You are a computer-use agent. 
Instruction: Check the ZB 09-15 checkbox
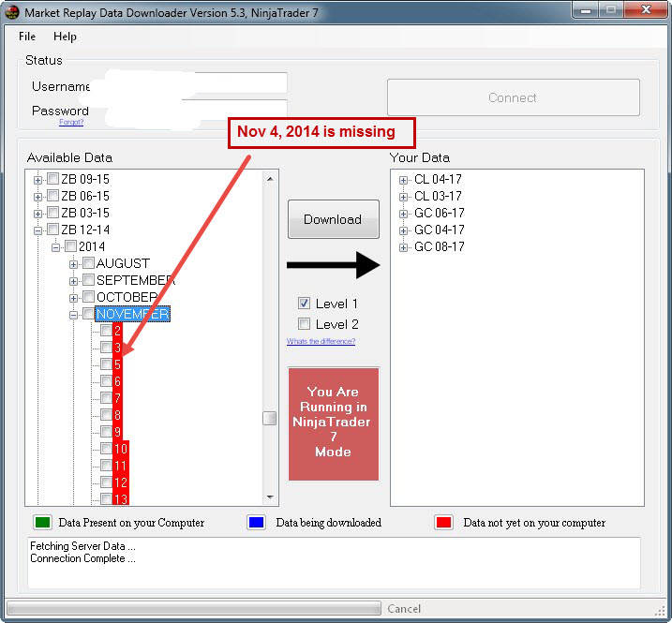(x=52, y=178)
